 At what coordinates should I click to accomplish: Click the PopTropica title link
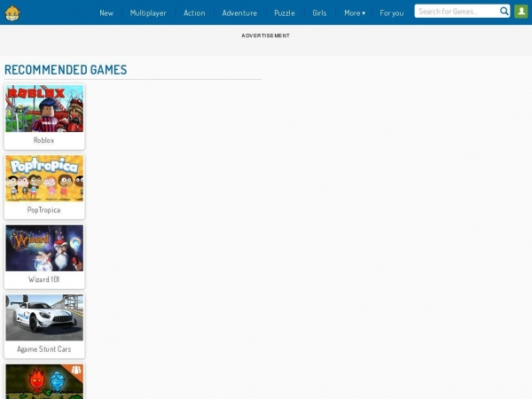pyautogui.click(x=43, y=210)
